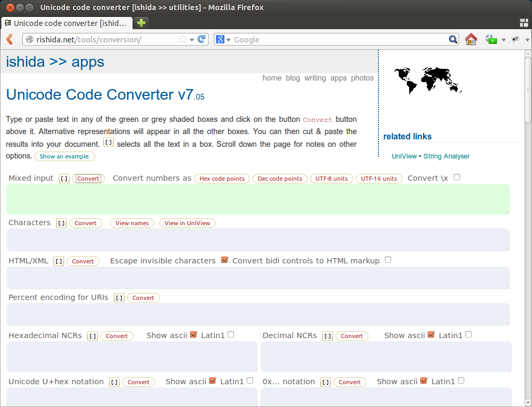Toggle Latin1 for 0x notation
Screen dimensions: 532x407
(x=461, y=381)
